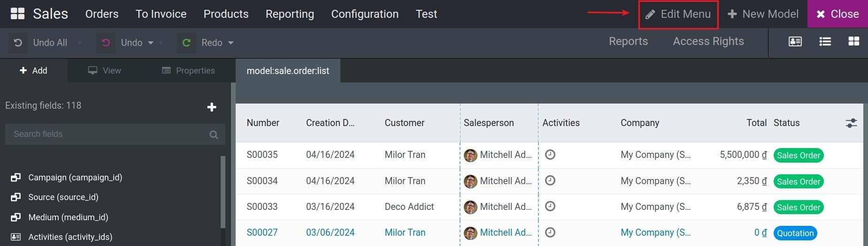The image size is (868, 246).
Task: Expand the Undo dropdown arrow
Action: coord(151,43)
